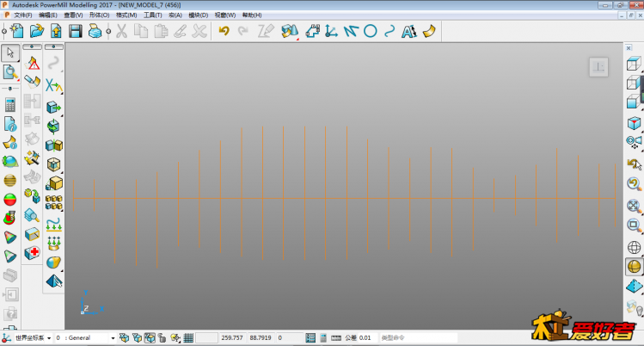Open the 查看(V) menu
The height and width of the screenshot is (346, 644).
(x=73, y=15)
